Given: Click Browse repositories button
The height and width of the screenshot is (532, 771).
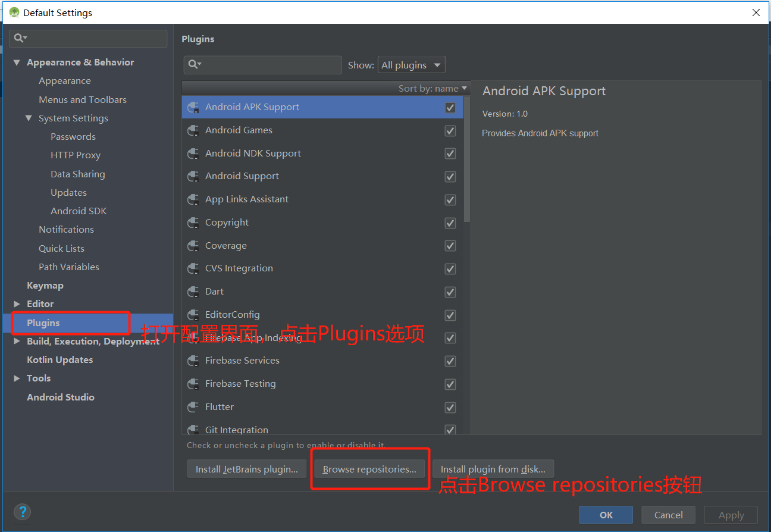Looking at the screenshot, I should [x=369, y=469].
